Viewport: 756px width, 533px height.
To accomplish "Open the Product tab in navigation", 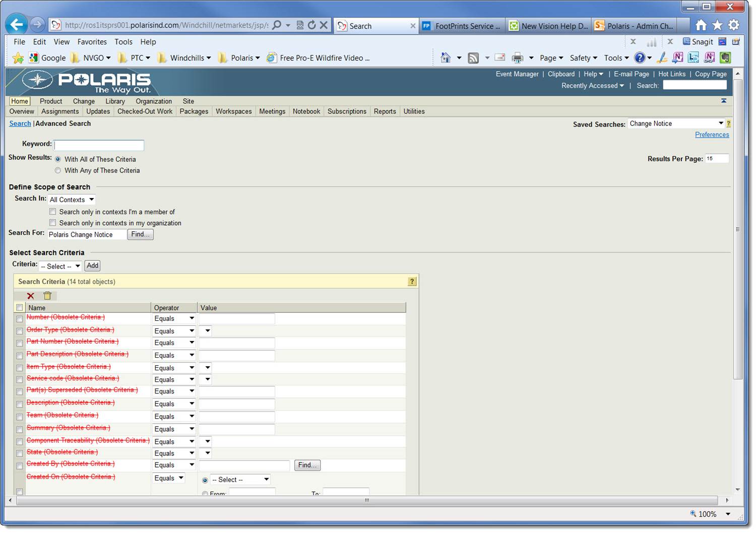I will point(51,101).
